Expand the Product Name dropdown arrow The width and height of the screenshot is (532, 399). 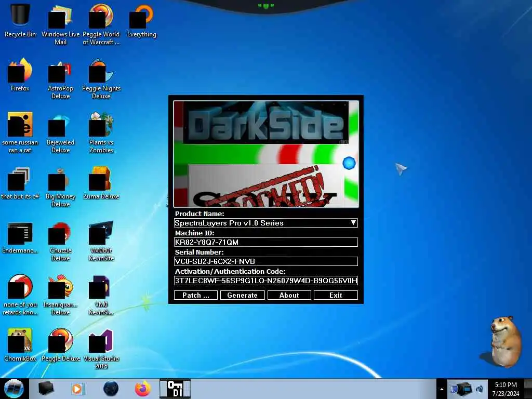pyautogui.click(x=353, y=223)
